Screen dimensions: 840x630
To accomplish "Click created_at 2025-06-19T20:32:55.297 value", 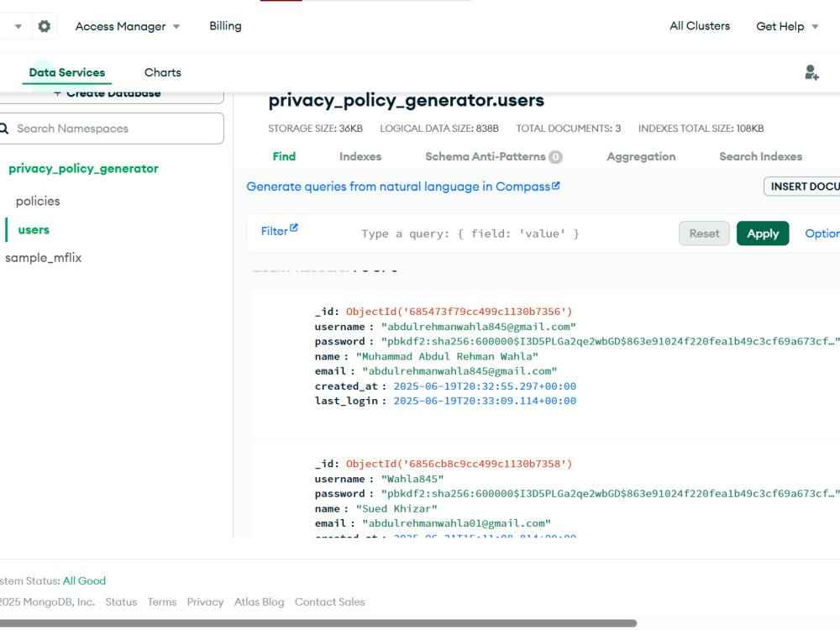I will point(485,386).
